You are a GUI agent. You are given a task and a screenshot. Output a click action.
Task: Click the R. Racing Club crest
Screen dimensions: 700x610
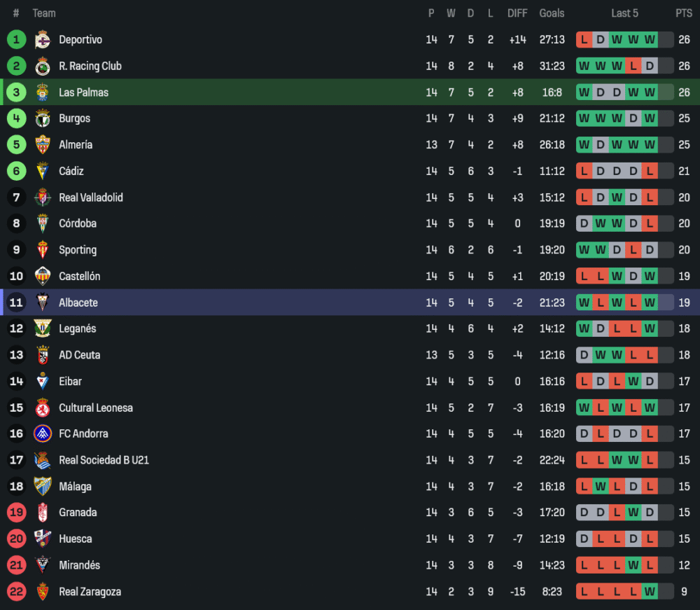pyautogui.click(x=43, y=67)
